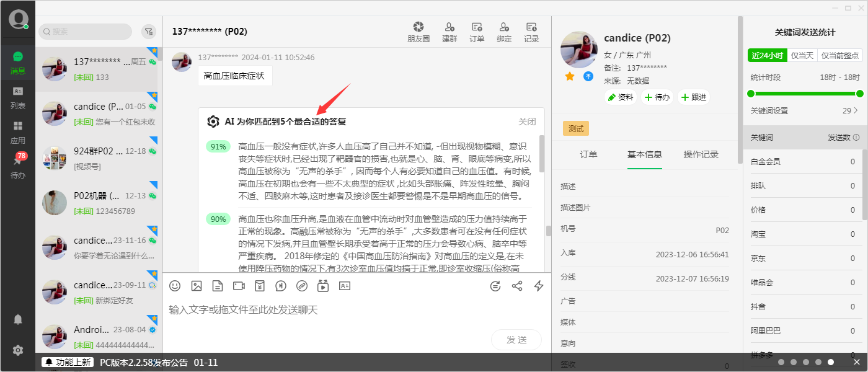The width and height of the screenshot is (868, 372).
Task: Click the lightning quick reply icon
Action: [539, 286]
